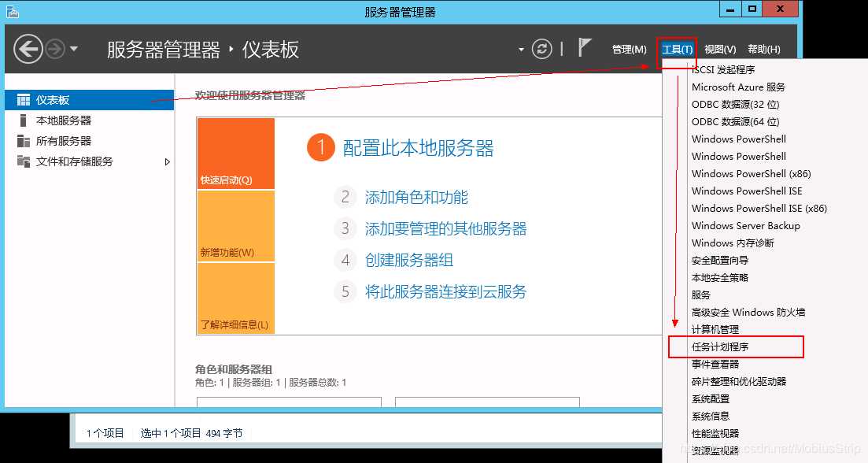Click Create a server group (创建服务器组) link
Image resolution: width=868 pixels, height=463 pixels.
pos(408,261)
